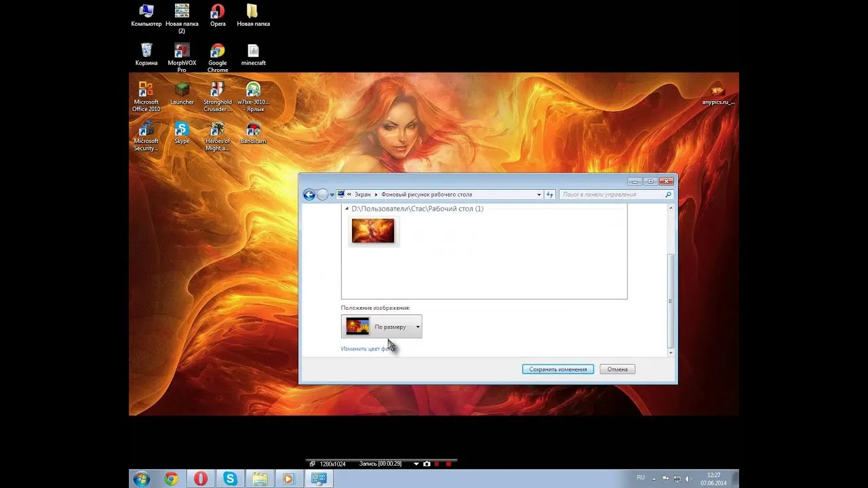Screen dimensions: 868x488
Task: Stop the Bandicam recording with red square
Action: point(448,464)
